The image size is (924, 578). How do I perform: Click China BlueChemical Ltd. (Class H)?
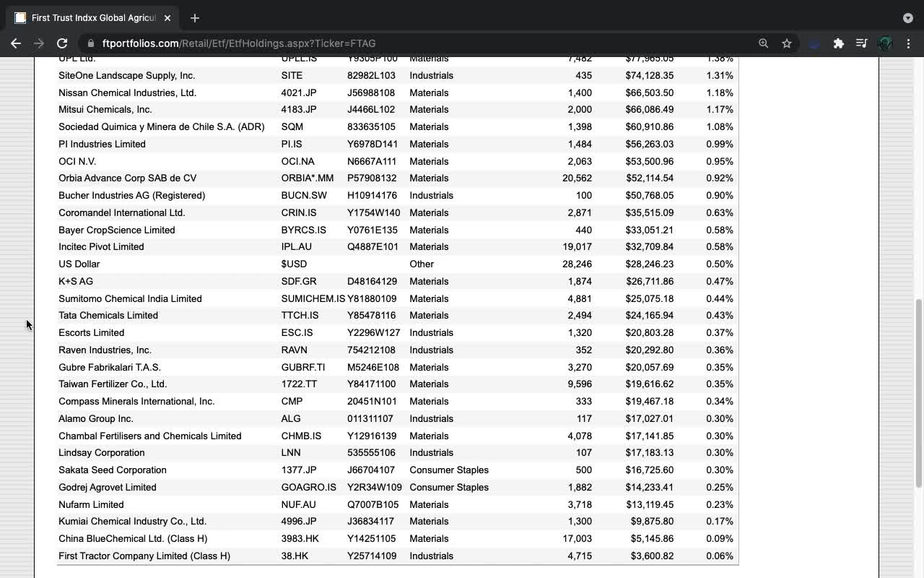(x=133, y=538)
